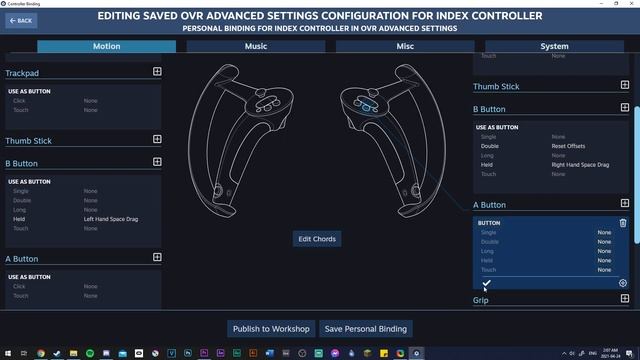The image size is (640, 360).
Task: Set Double action in right A Button panel
Action: [546, 242]
